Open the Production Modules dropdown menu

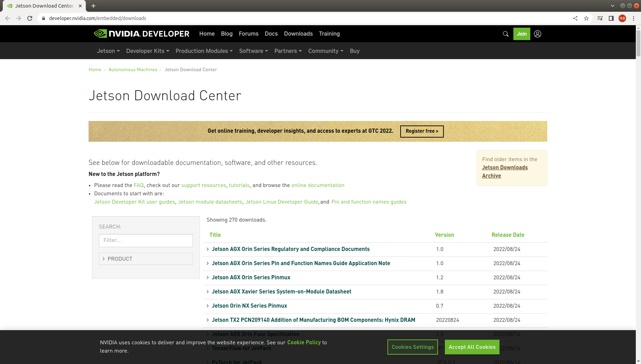pyautogui.click(x=204, y=51)
